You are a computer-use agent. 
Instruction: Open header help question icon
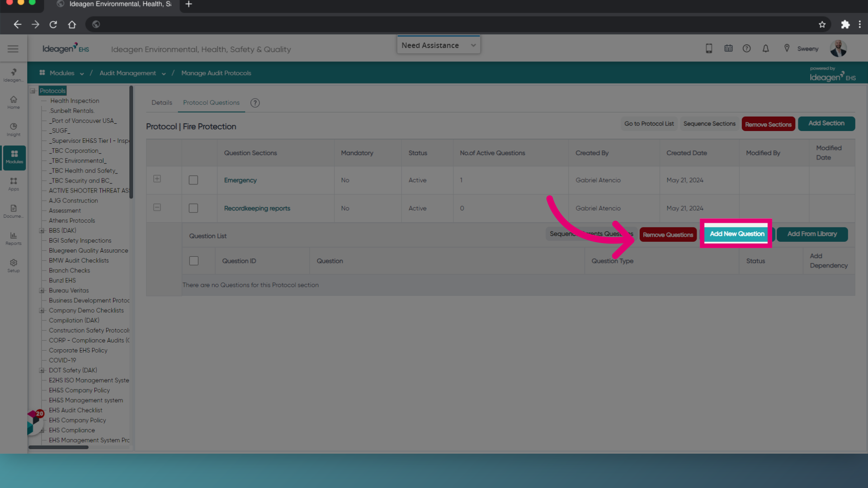747,48
